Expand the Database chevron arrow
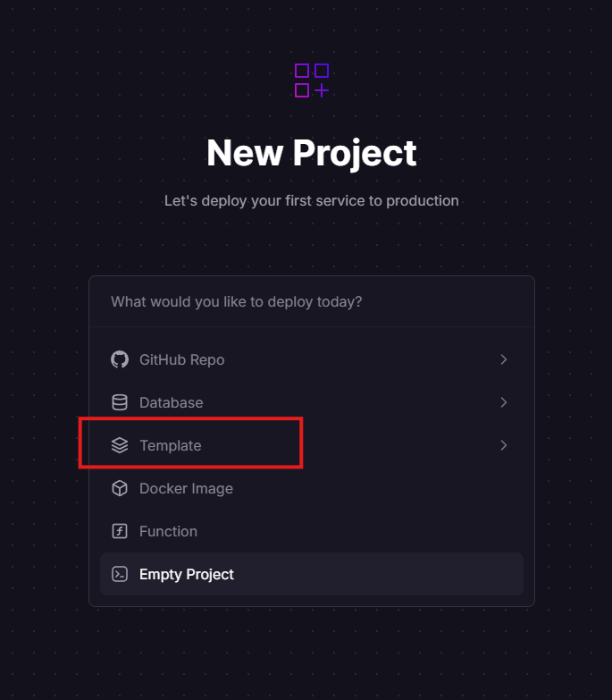Image resolution: width=612 pixels, height=700 pixels. click(x=504, y=402)
